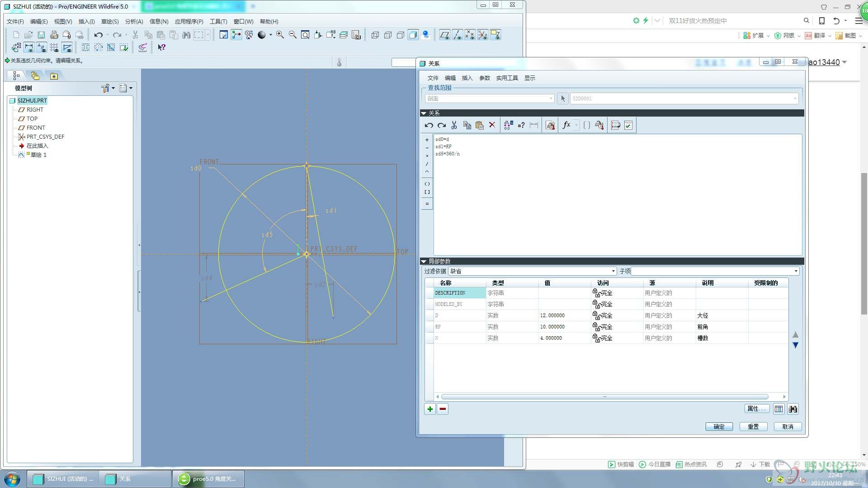The width and height of the screenshot is (868, 488).
Task: Click the Undo arrow in Pro/ENGINEER toolbar
Action: click(x=98, y=35)
